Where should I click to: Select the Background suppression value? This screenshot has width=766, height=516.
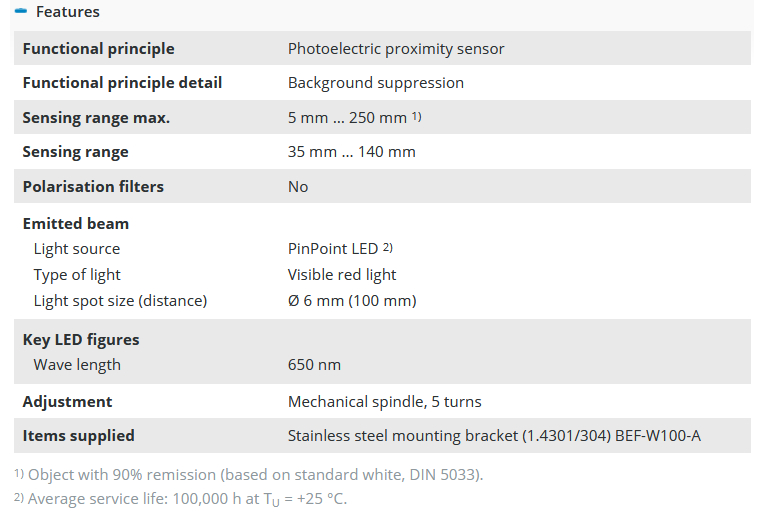[x=376, y=83]
